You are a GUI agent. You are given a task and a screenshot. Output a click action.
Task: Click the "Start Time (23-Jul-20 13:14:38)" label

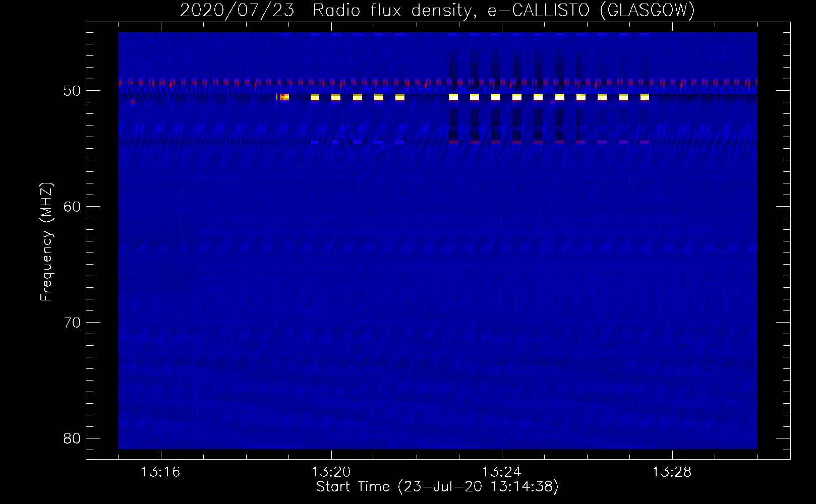[437, 487]
